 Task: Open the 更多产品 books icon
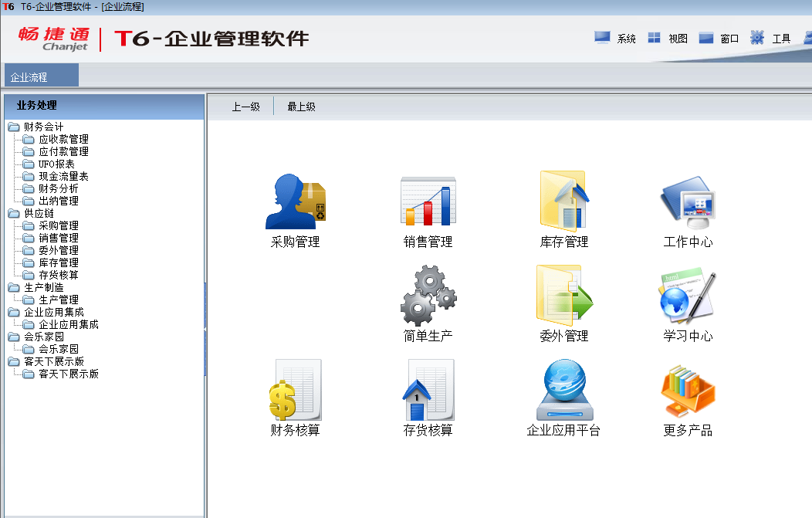point(688,391)
